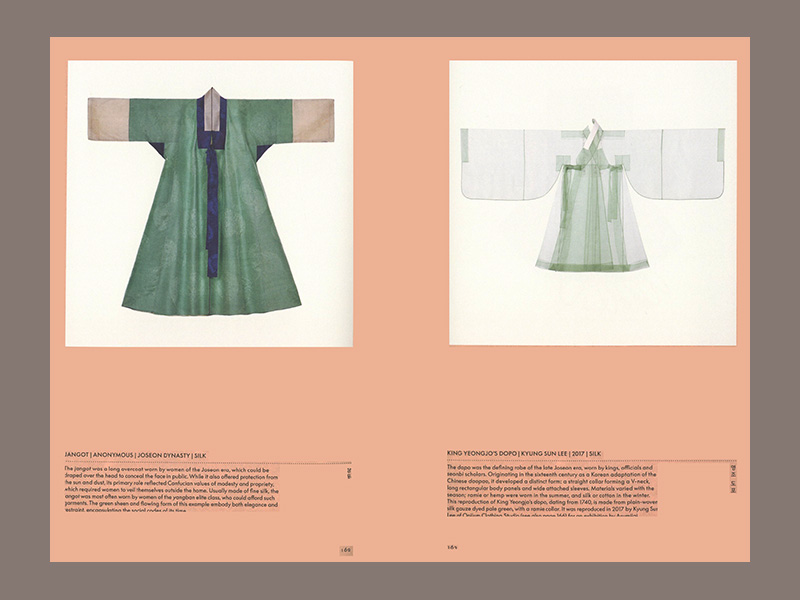Click the right page number 164
The image size is (800, 600).
451,547
